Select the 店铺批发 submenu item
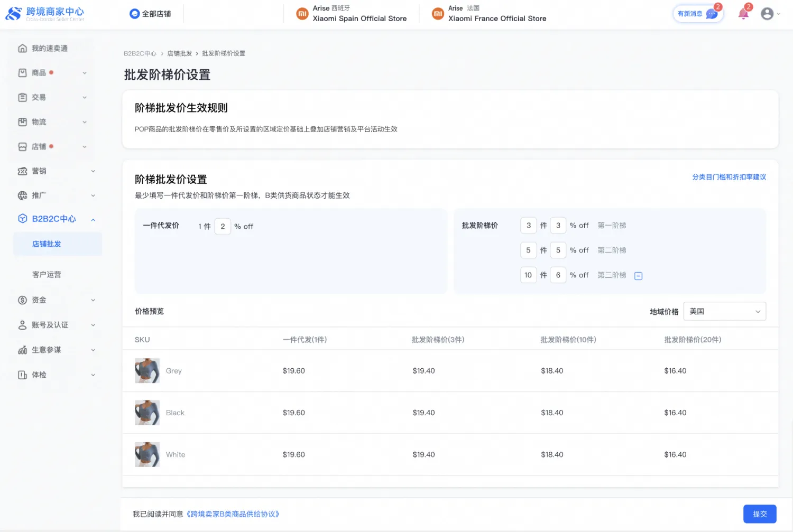Screen dimensions: 793x532 point(47,244)
